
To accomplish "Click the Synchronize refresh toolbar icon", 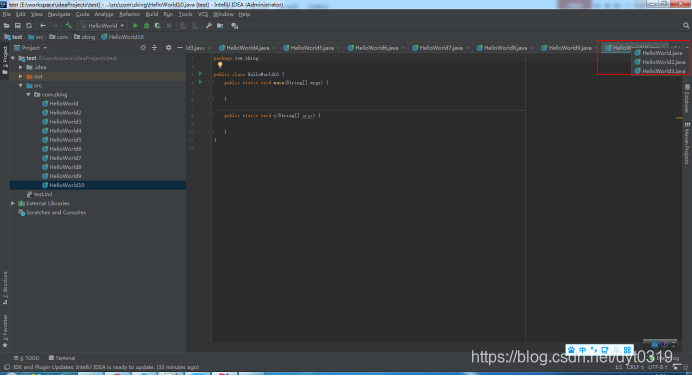I will [x=29, y=26].
